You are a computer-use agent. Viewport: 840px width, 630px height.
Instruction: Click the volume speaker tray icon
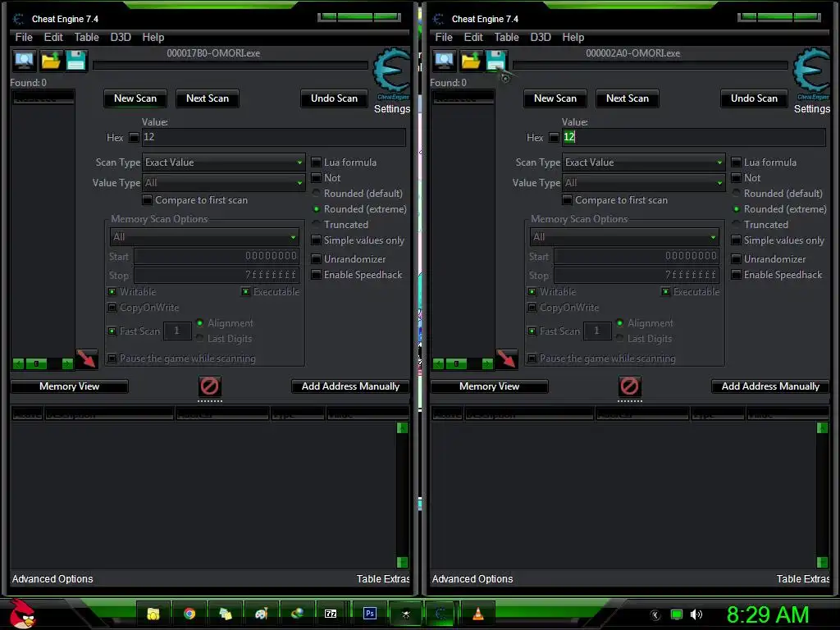pos(696,614)
